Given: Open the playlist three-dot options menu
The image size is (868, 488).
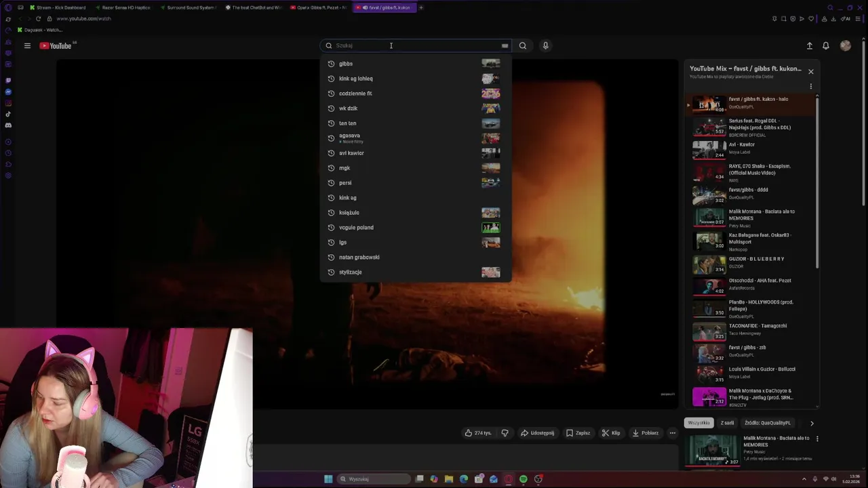Looking at the screenshot, I should point(810,87).
